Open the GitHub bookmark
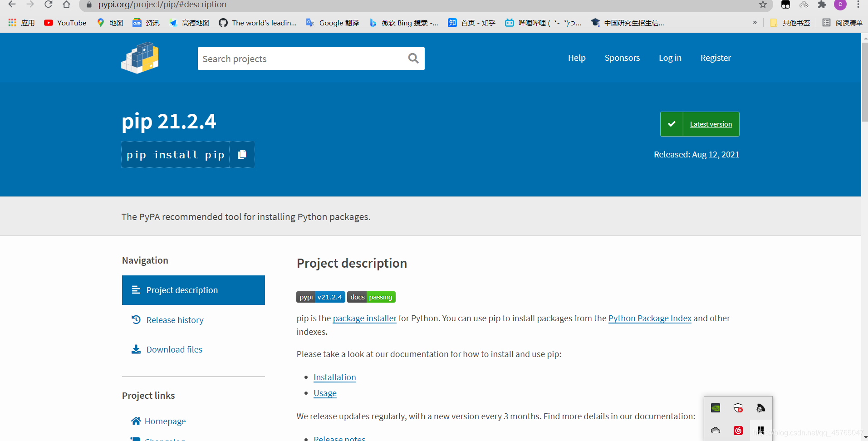The image size is (868, 441). (258, 23)
